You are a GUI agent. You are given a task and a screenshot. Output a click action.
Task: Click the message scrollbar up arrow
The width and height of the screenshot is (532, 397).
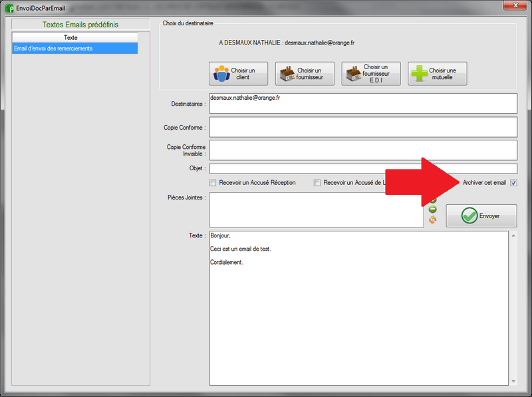(513, 235)
